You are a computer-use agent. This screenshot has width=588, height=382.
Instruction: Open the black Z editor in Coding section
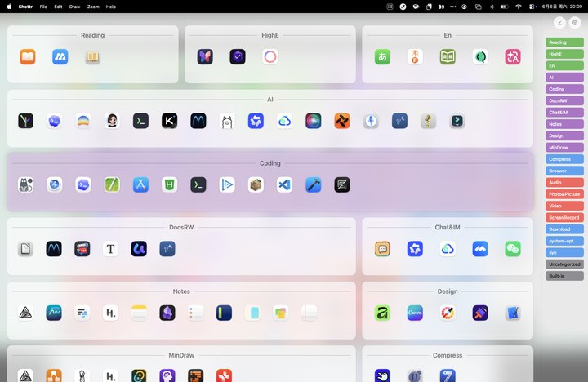click(x=342, y=184)
